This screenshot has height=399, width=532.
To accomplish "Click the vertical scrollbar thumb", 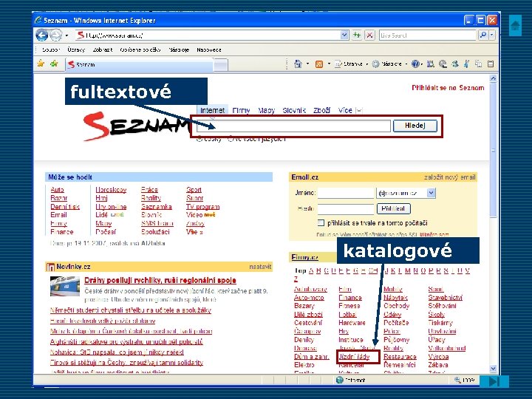I will 493,150.
